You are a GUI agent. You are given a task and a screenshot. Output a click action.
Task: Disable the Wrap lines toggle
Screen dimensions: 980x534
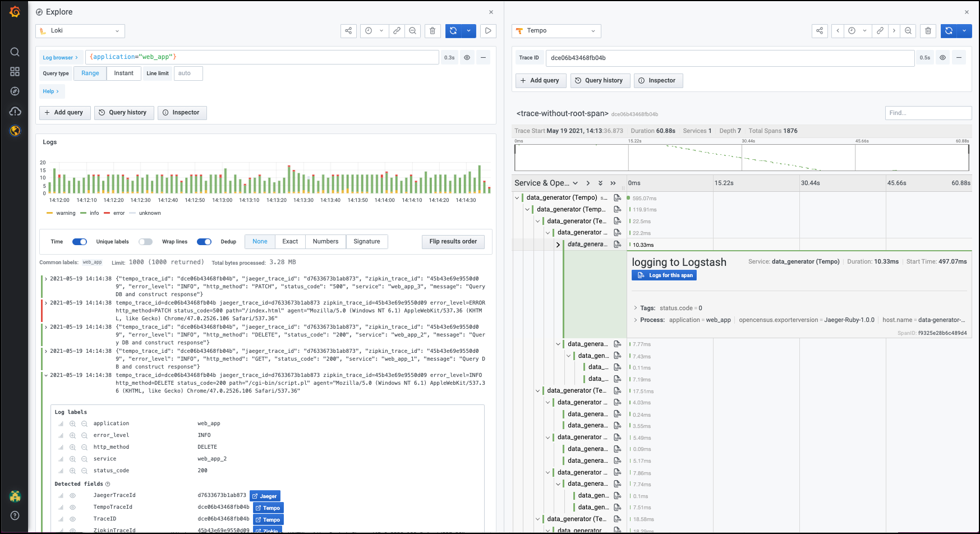point(204,242)
